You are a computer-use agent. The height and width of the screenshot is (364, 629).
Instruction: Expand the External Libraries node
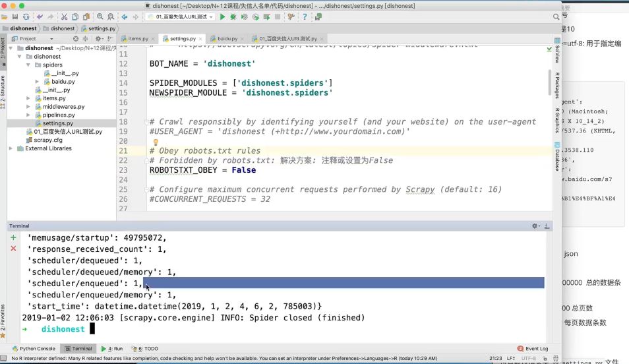click(x=11, y=148)
